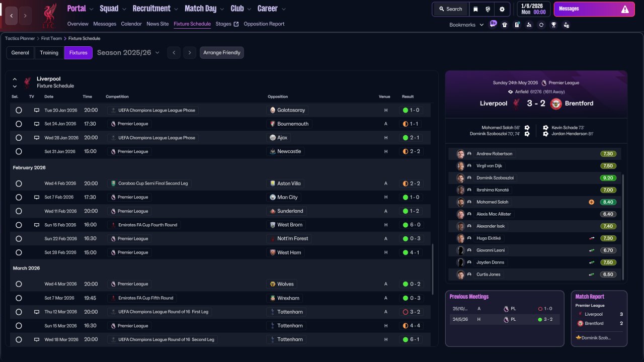Image resolution: width=644 pixels, height=362 pixels.
Task: Click the Brentford crest in match summary
Action: click(556, 104)
